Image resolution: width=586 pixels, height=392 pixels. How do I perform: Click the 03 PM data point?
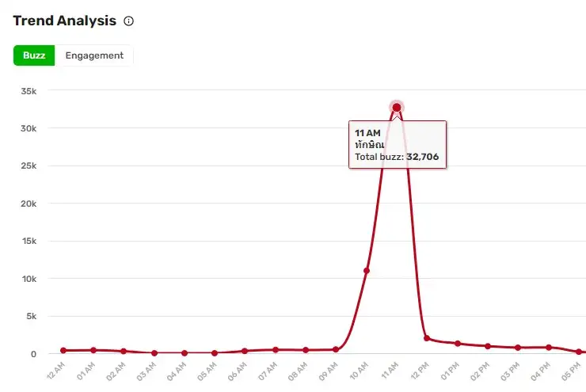coord(518,348)
